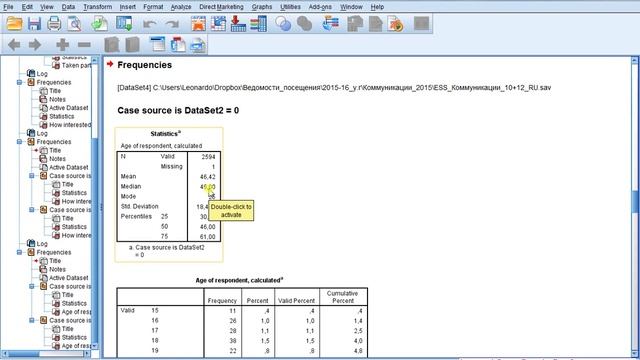Viewport: 640px width, 360px height.
Task: Demote outline item with right arrow
Action: tap(35, 44)
